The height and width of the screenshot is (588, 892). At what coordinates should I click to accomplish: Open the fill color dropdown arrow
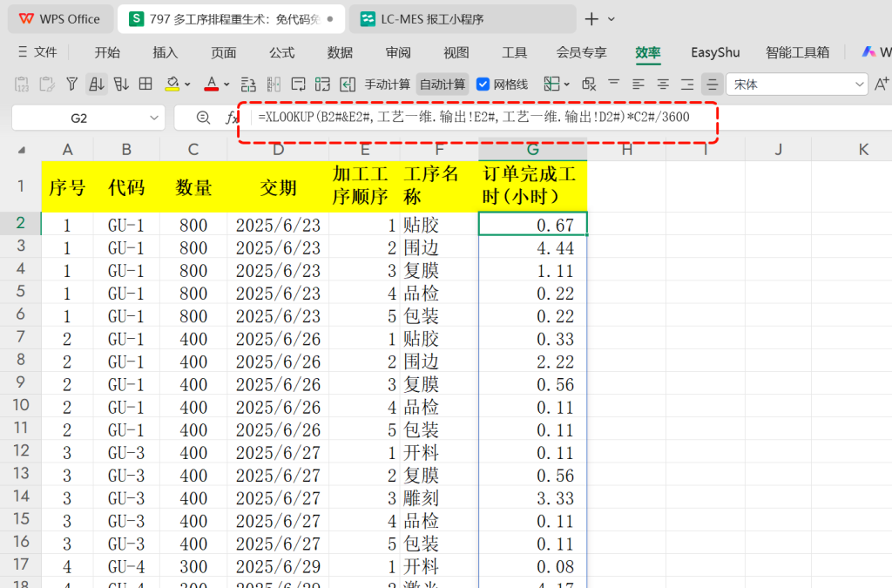click(x=187, y=84)
